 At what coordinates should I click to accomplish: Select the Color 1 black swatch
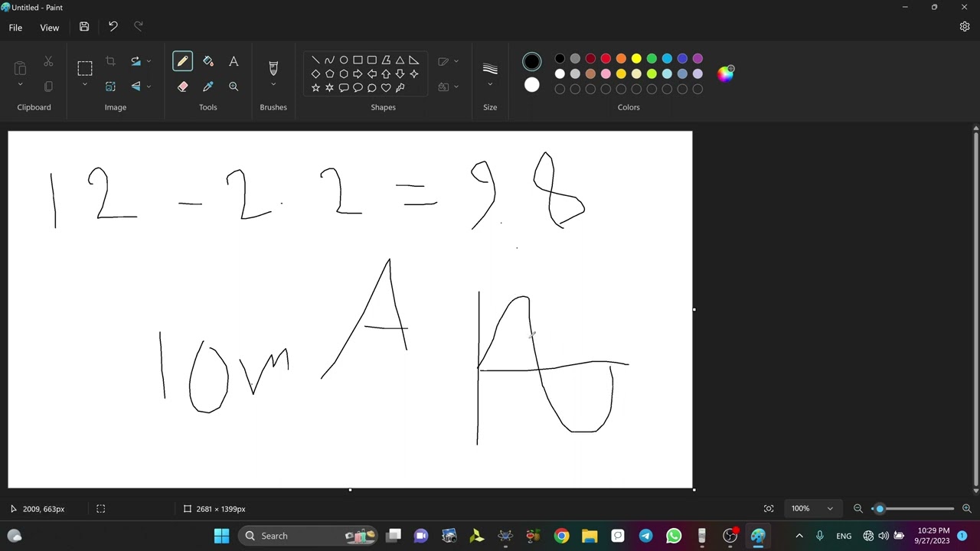tap(532, 62)
